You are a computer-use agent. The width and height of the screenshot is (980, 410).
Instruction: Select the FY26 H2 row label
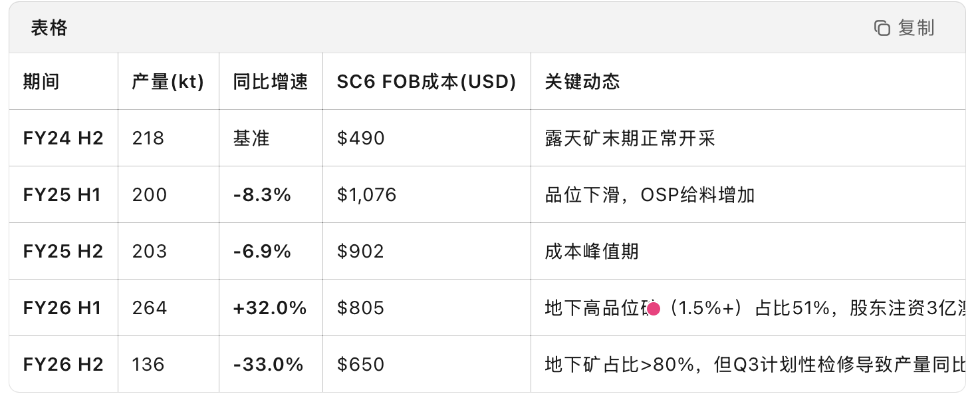pos(63,365)
